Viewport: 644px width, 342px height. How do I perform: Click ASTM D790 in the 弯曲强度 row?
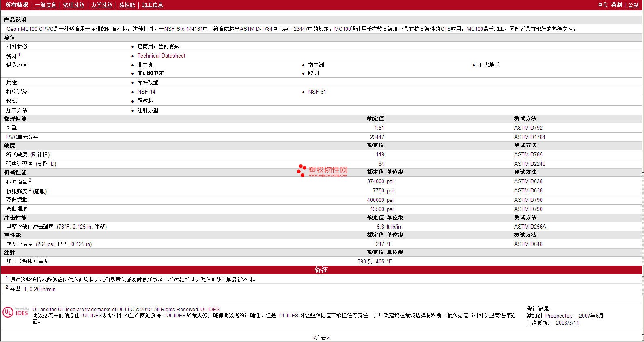point(528,209)
